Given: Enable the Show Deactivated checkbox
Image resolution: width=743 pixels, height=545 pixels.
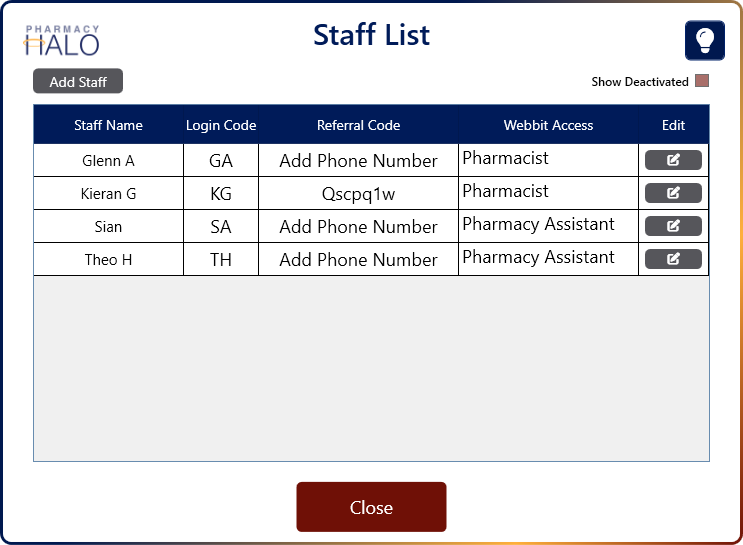Looking at the screenshot, I should point(702,81).
